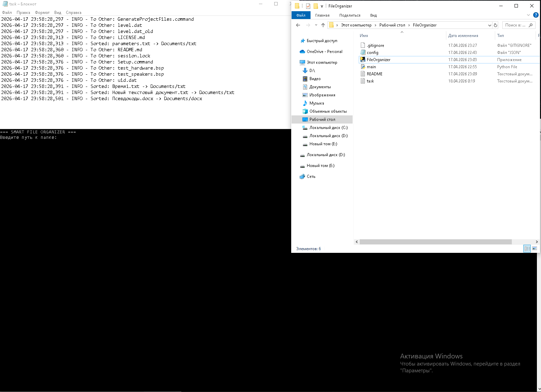The height and width of the screenshot is (392, 541).
Task: Select the .gitignore file icon
Action: 363,45
